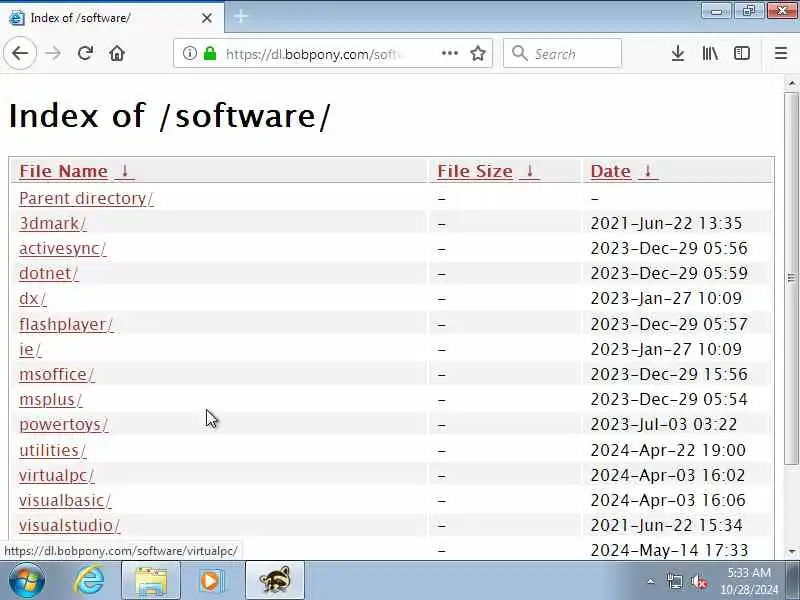Open the hamburger application menu
The height and width of the screenshot is (600, 800).
pyautogui.click(x=781, y=53)
